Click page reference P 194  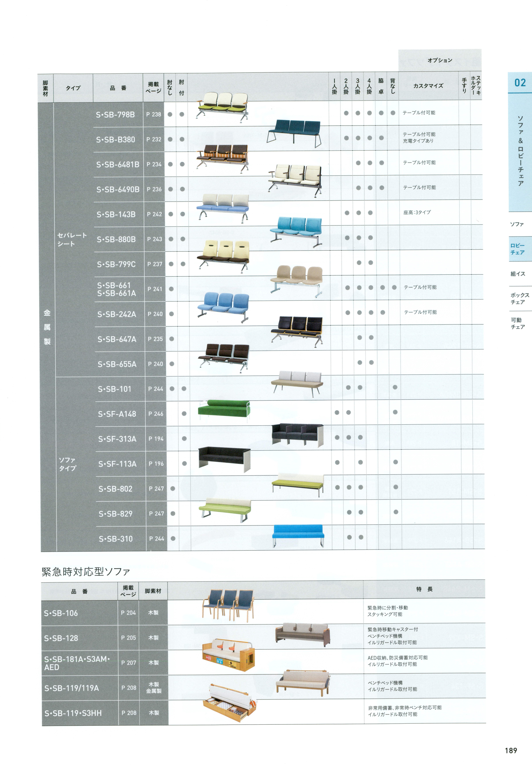tap(156, 439)
